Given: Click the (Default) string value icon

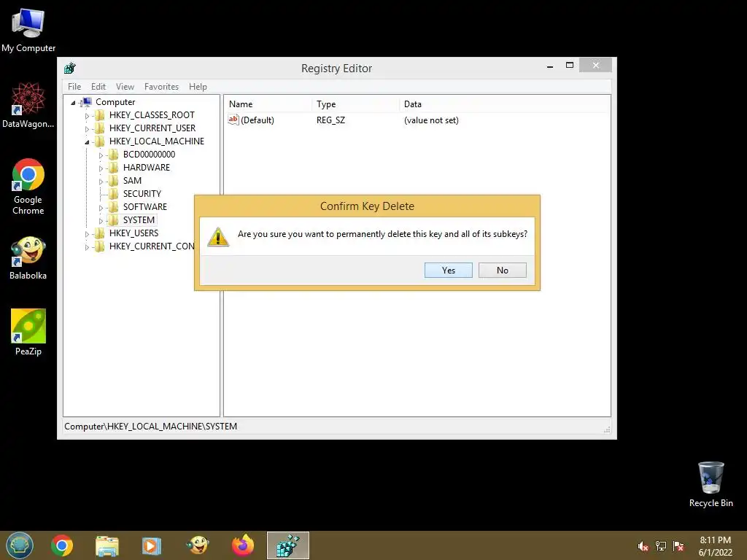Looking at the screenshot, I should (233, 120).
